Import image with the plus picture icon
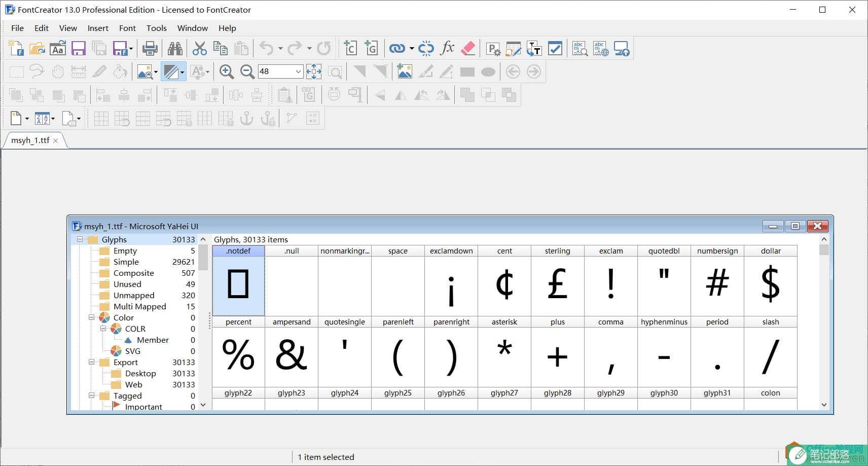The width and height of the screenshot is (868, 466). [405, 71]
